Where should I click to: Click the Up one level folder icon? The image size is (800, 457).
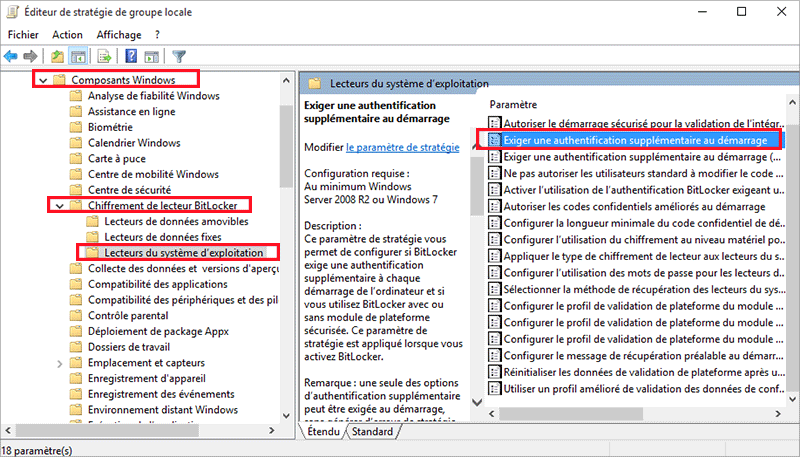pos(58,56)
